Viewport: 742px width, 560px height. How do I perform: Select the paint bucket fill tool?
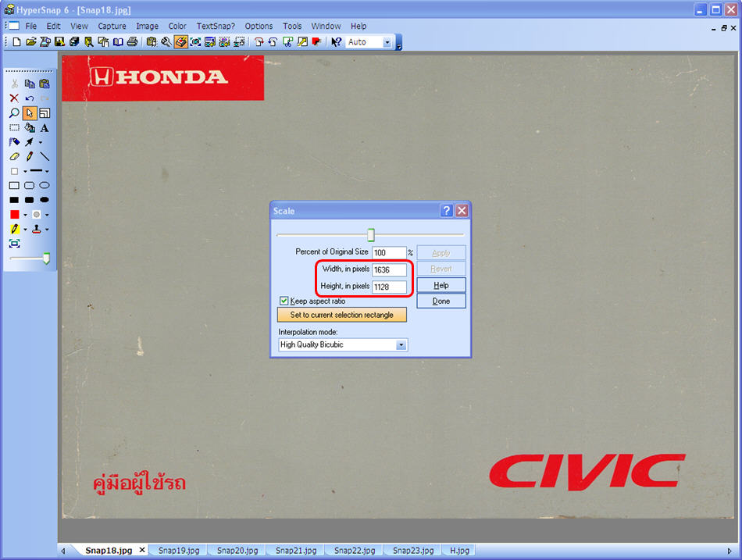tap(30, 128)
